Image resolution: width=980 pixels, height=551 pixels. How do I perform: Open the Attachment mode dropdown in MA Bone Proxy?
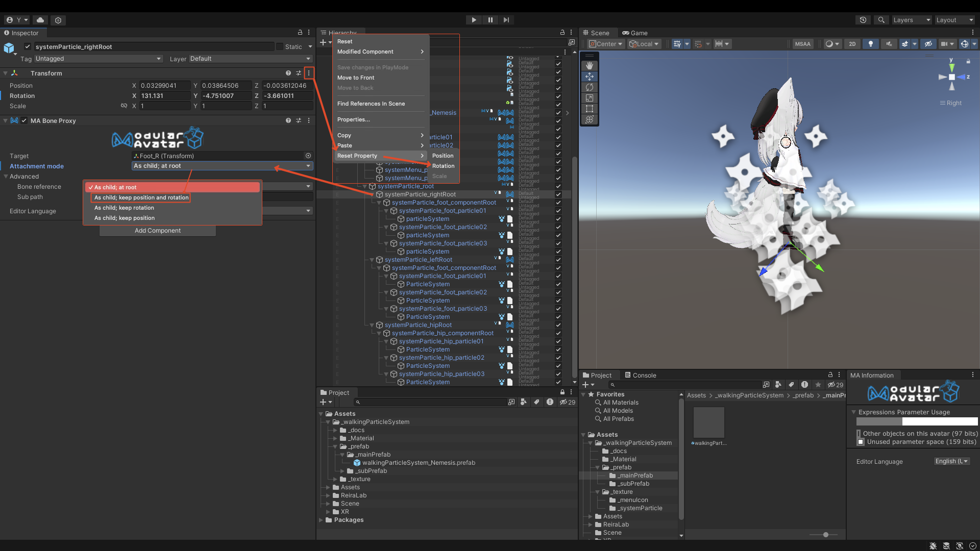click(222, 166)
